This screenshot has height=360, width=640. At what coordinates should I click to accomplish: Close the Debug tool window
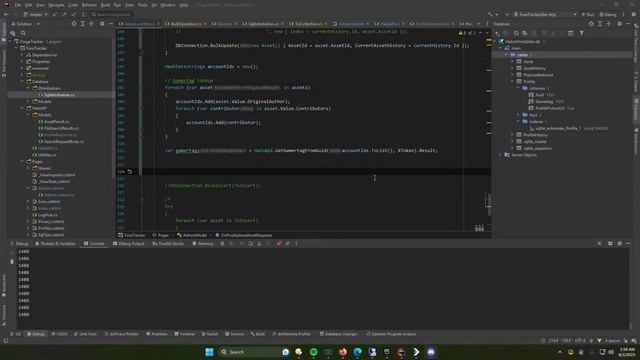point(599,244)
